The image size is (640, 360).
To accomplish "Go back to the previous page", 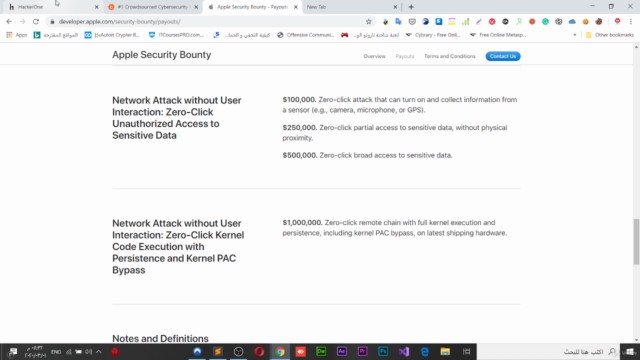I will tap(9, 22).
